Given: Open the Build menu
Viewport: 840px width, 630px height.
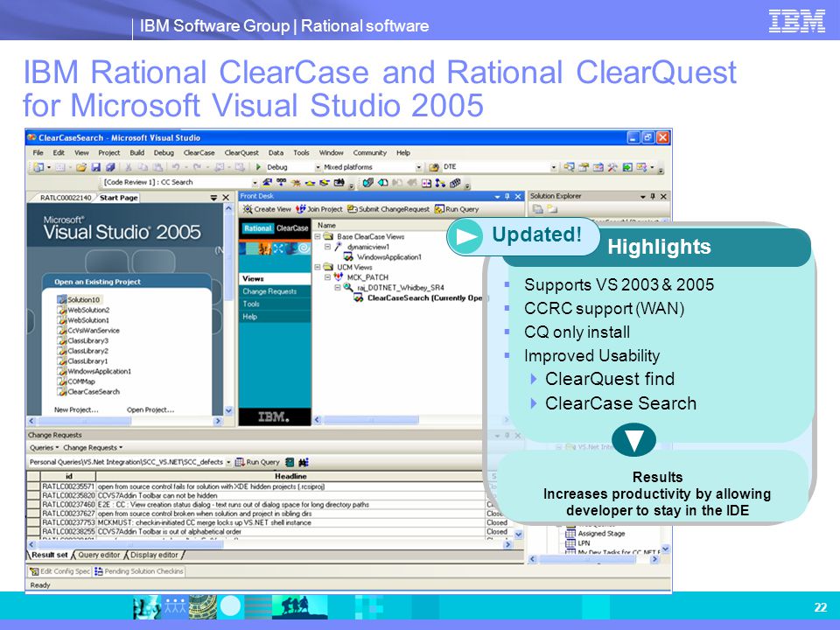Looking at the screenshot, I should click(137, 152).
